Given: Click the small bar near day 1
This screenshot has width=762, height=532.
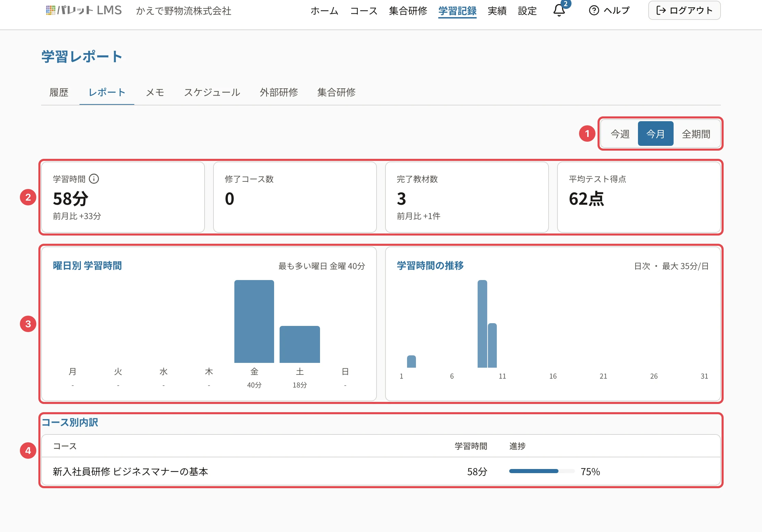Looking at the screenshot, I should pos(411,361).
